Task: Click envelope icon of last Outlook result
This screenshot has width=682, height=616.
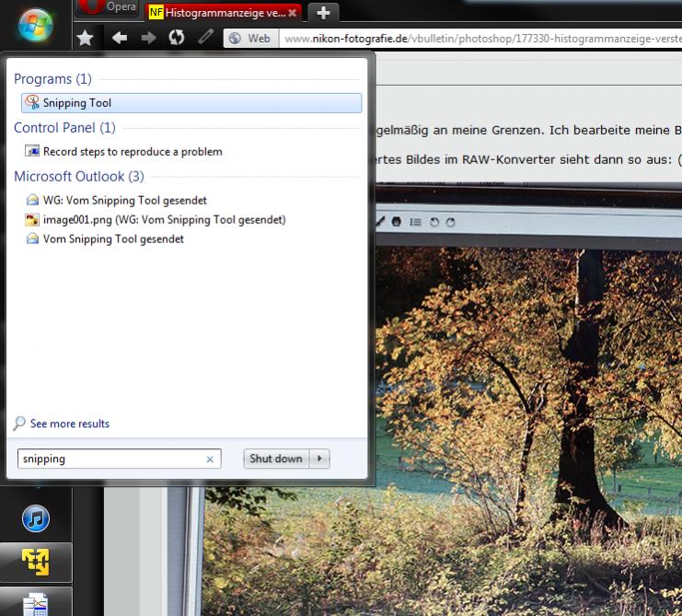Action: point(32,238)
